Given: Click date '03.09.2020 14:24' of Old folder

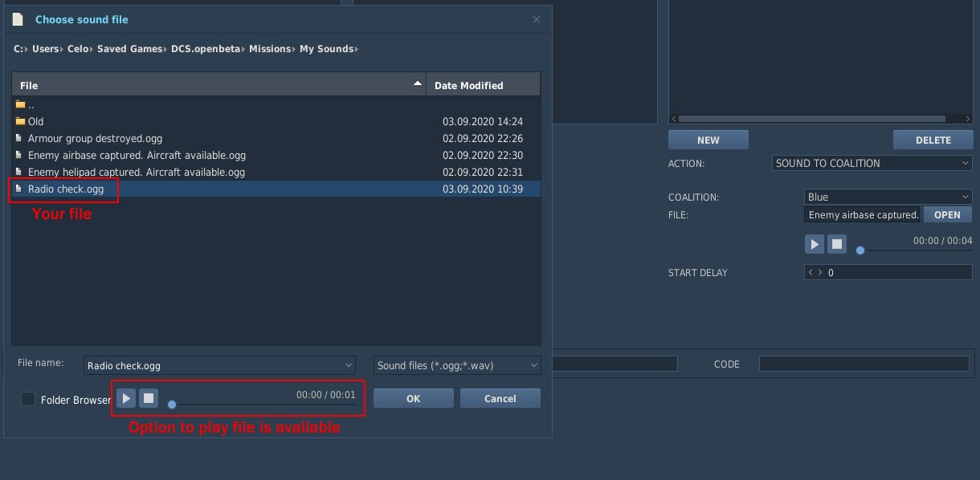Looking at the screenshot, I should pos(483,122).
